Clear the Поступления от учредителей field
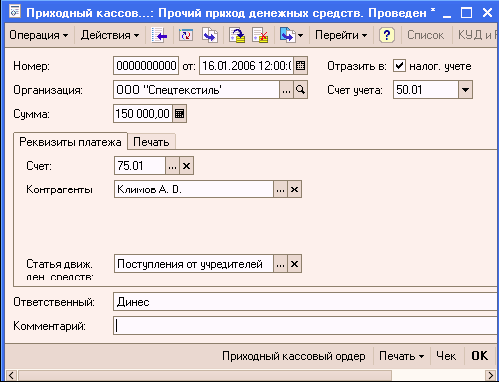The width and height of the screenshot is (499, 382). 294,264
